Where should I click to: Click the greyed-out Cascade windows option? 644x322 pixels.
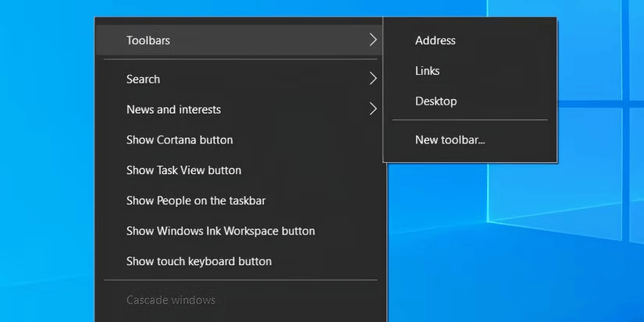point(170,299)
